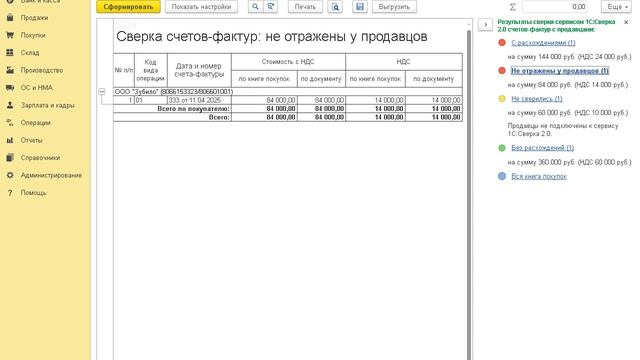The height and width of the screenshot is (360, 640).
Task: Click the Производство factory icon
Action: 10,70
